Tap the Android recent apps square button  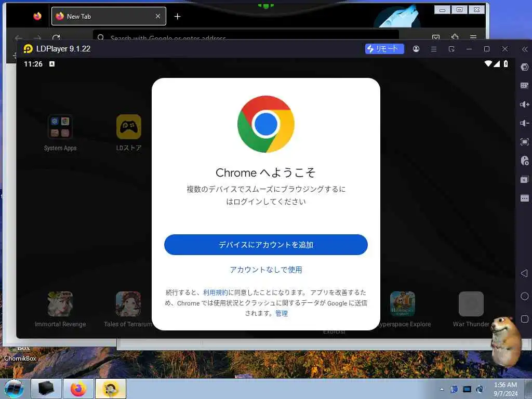525,319
